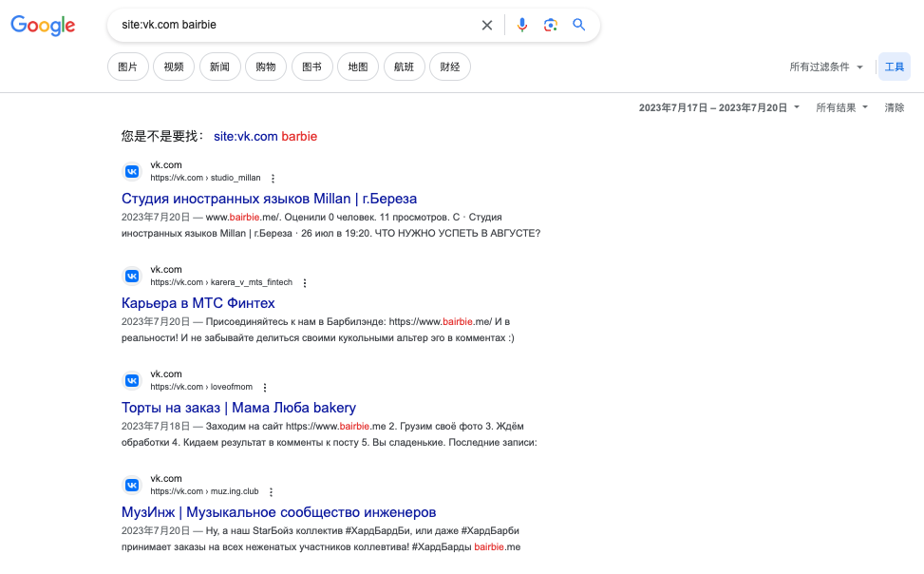The height and width of the screenshot is (574, 924).
Task: Clear the search box with X icon
Action: point(487,26)
